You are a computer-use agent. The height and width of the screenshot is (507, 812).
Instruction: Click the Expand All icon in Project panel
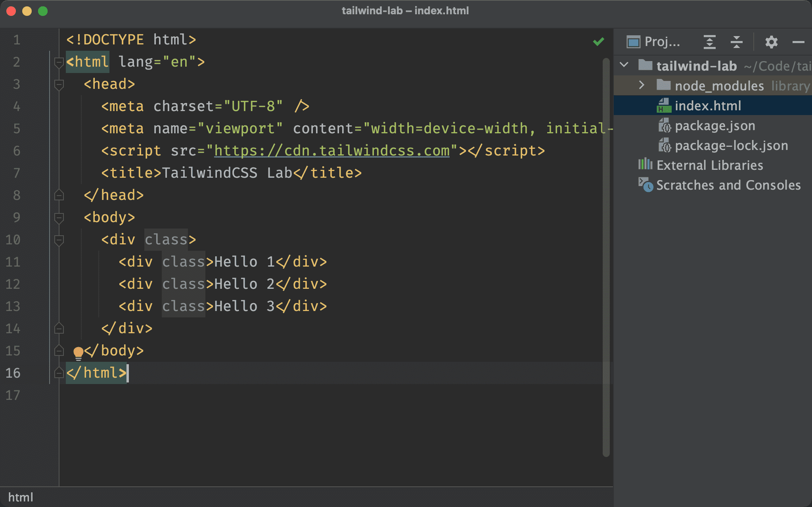click(710, 42)
